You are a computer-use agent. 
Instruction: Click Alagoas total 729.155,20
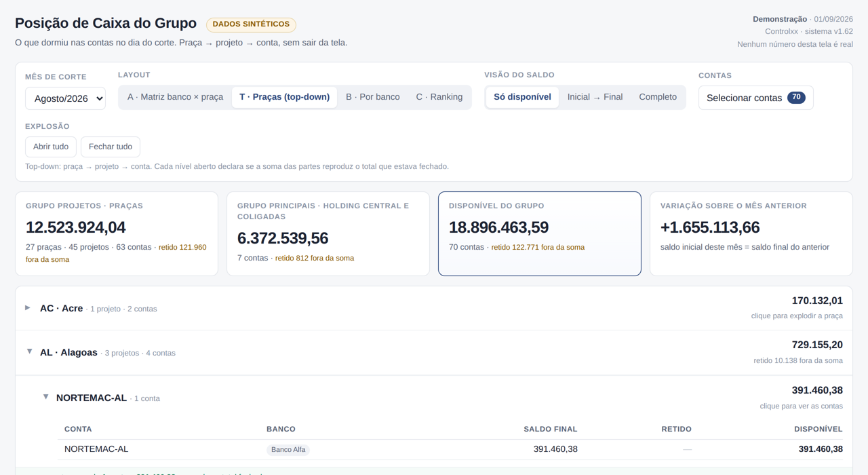(x=817, y=345)
